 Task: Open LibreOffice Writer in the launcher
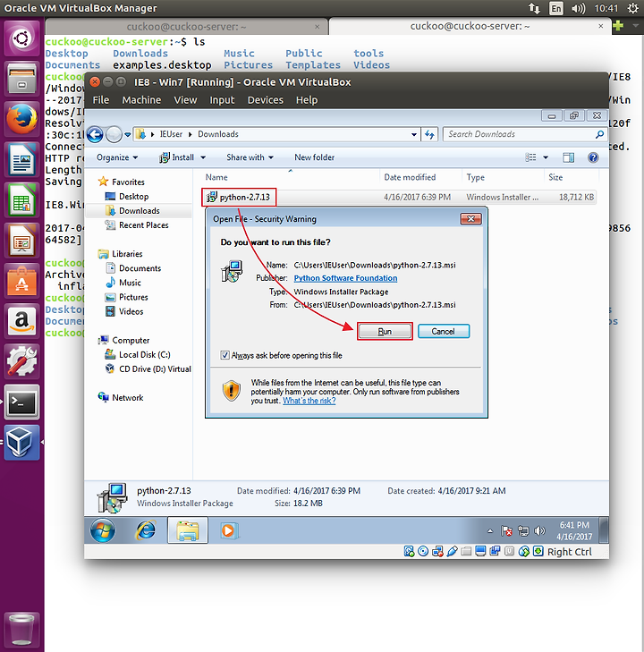[x=21, y=159]
